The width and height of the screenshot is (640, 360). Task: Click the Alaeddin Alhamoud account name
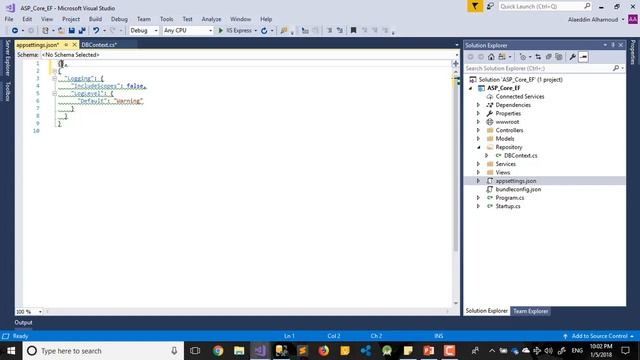point(593,20)
